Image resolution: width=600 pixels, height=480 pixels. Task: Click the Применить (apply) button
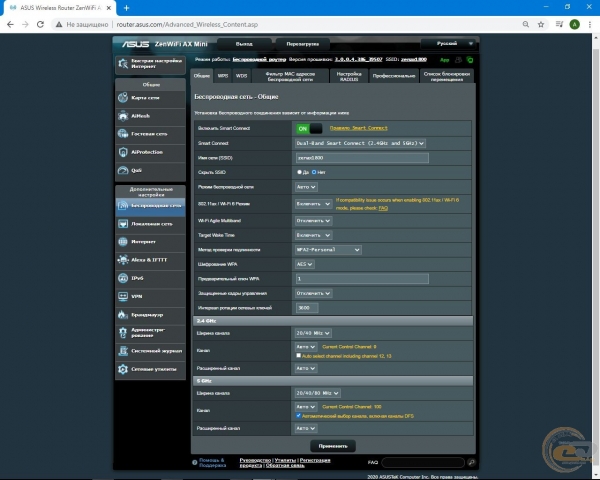pyautogui.click(x=333, y=446)
